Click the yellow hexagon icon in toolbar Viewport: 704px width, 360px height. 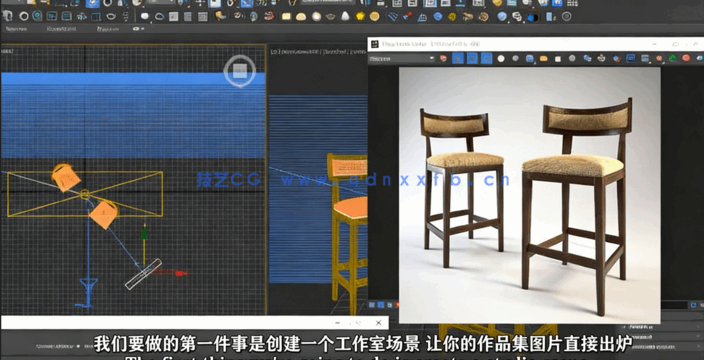360,17
